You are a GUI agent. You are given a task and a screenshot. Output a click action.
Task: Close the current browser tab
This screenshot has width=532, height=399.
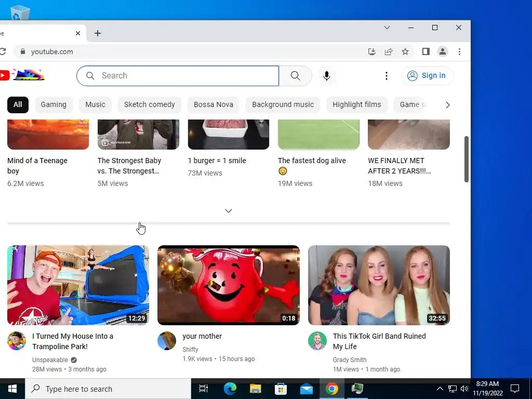[x=78, y=33]
